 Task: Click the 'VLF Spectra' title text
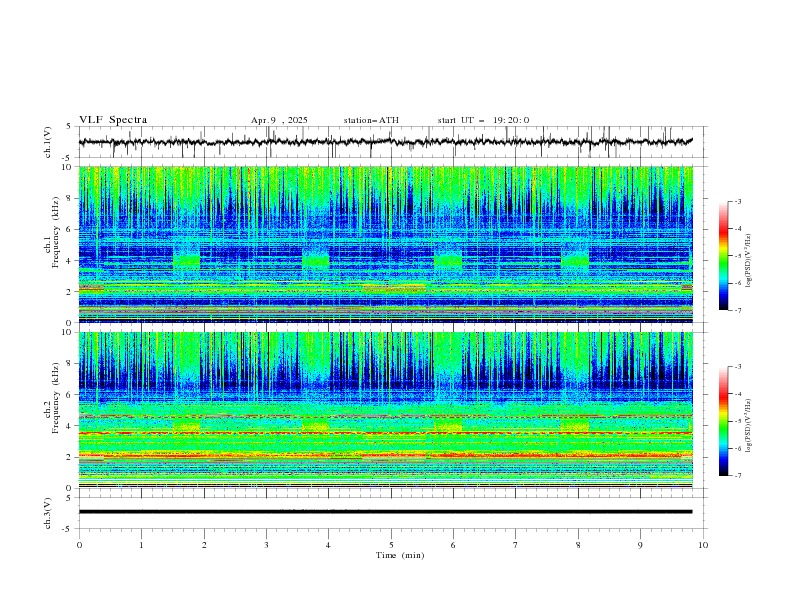pyautogui.click(x=113, y=120)
